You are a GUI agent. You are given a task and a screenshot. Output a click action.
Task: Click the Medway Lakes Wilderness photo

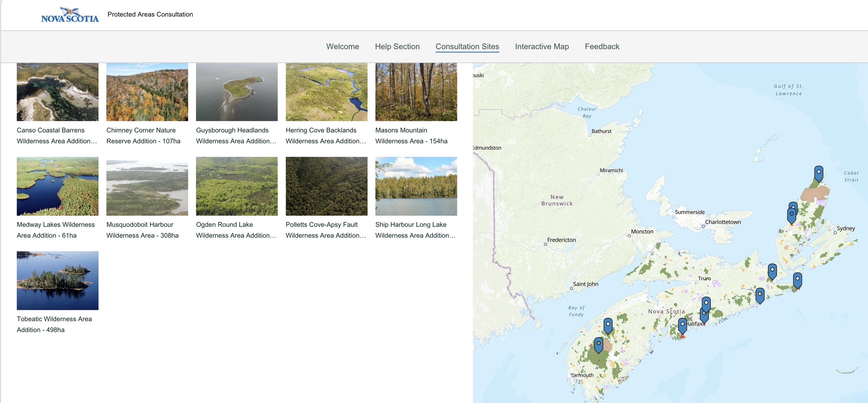pyautogui.click(x=58, y=186)
